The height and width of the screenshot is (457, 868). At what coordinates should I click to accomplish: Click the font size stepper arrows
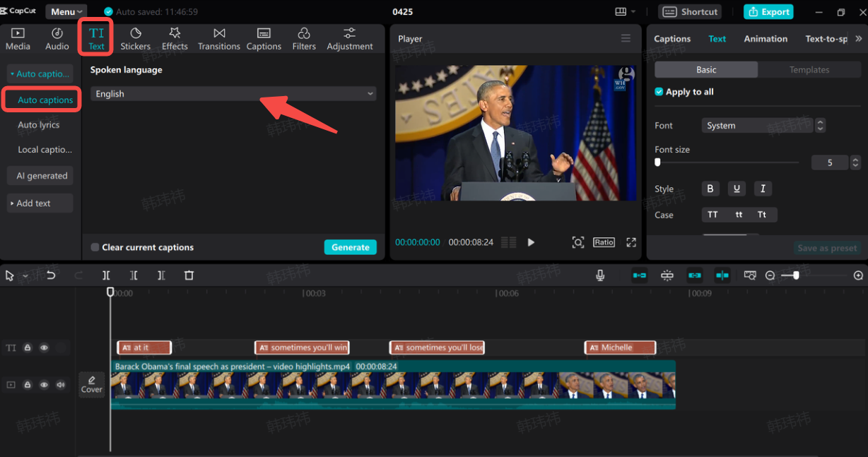pos(855,162)
